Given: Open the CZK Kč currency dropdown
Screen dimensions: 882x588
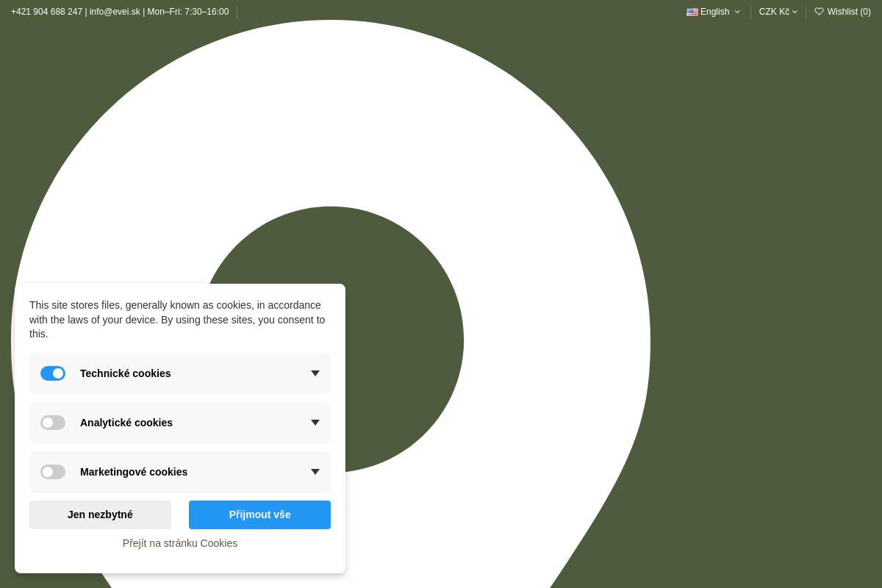Looking at the screenshot, I should point(778,12).
